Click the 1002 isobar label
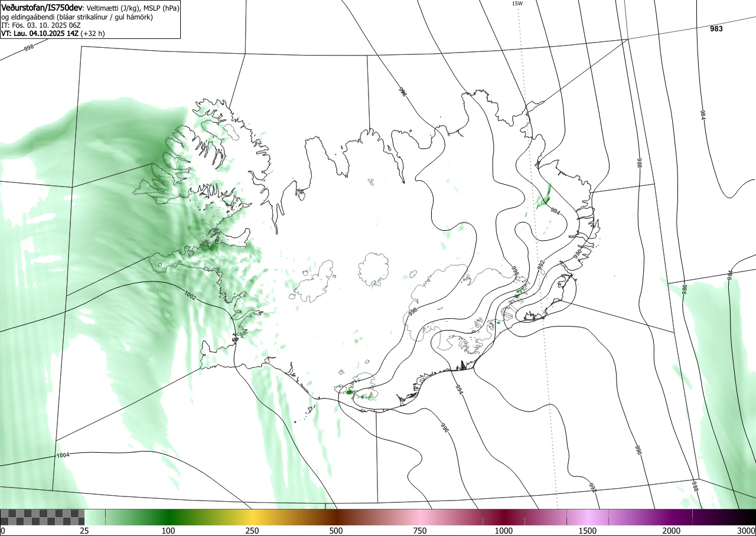 191,295
